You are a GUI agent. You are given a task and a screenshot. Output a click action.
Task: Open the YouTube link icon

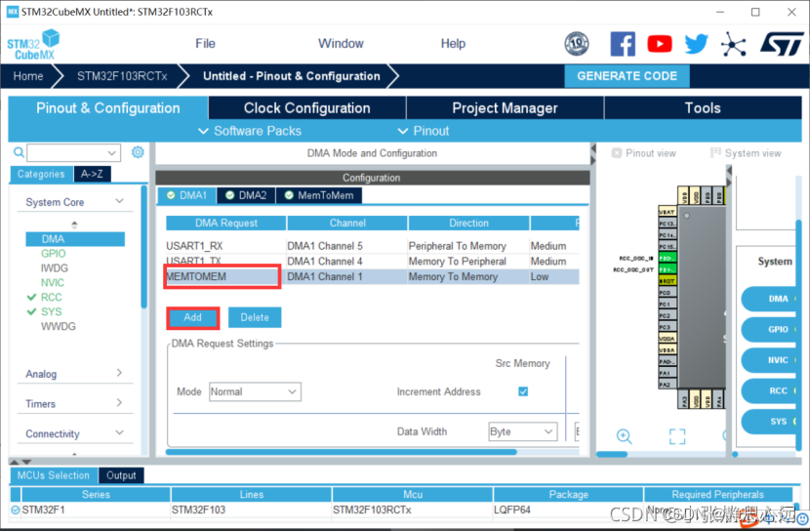pyautogui.click(x=660, y=44)
